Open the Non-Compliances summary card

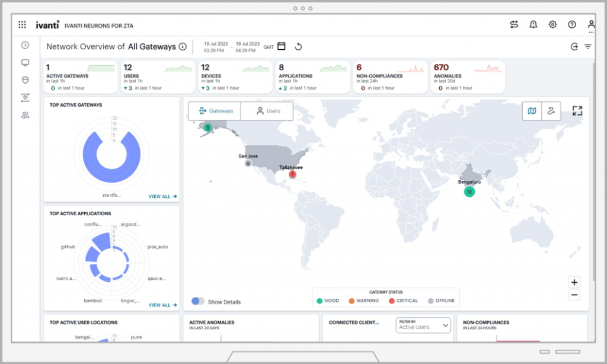[390, 77]
